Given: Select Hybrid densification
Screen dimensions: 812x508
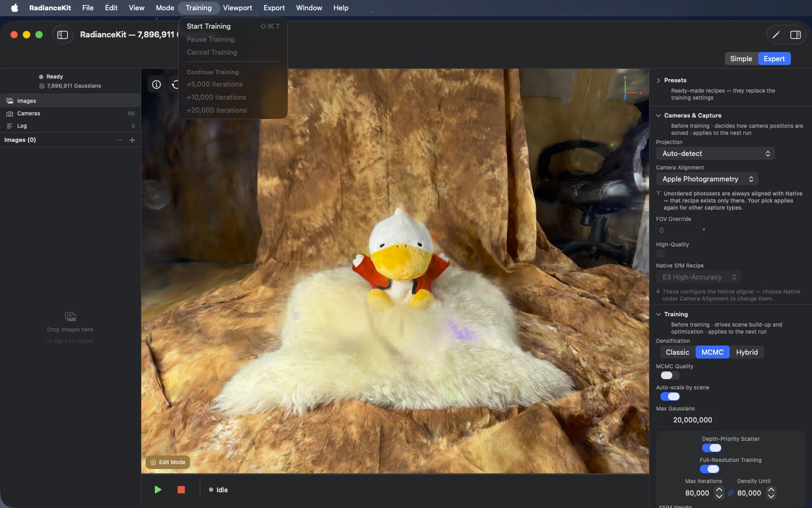Looking at the screenshot, I should coord(747,352).
